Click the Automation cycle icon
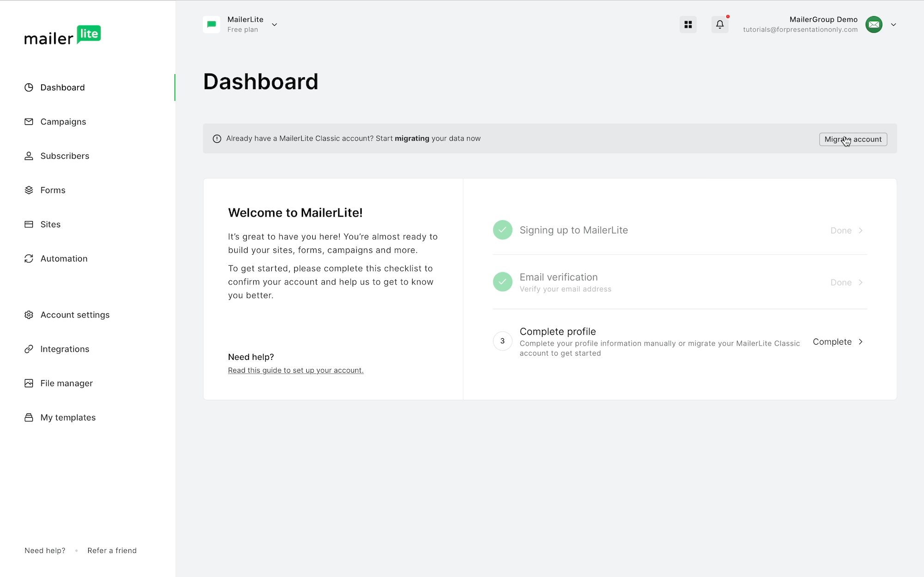 coord(29,259)
